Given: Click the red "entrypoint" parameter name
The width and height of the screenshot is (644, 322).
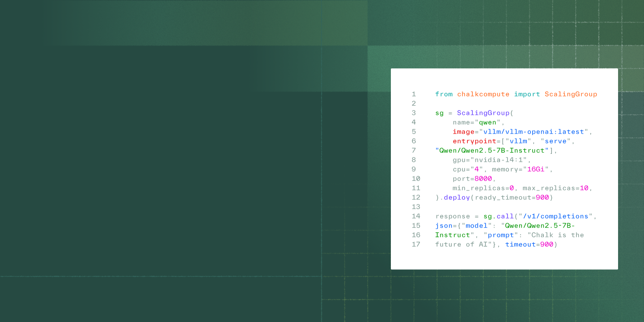Looking at the screenshot, I should pyautogui.click(x=475, y=141).
